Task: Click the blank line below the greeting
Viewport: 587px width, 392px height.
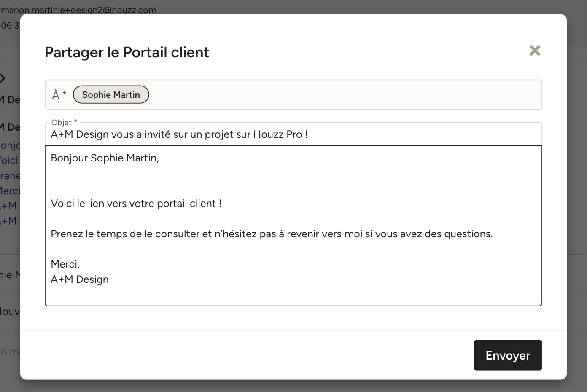Action: click(x=293, y=181)
